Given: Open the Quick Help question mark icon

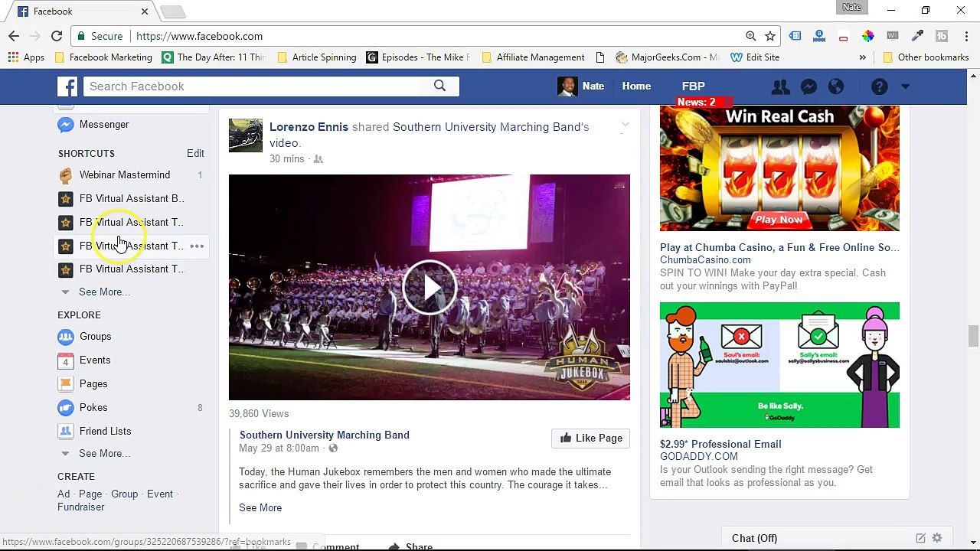Looking at the screenshot, I should pyautogui.click(x=879, y=86).
